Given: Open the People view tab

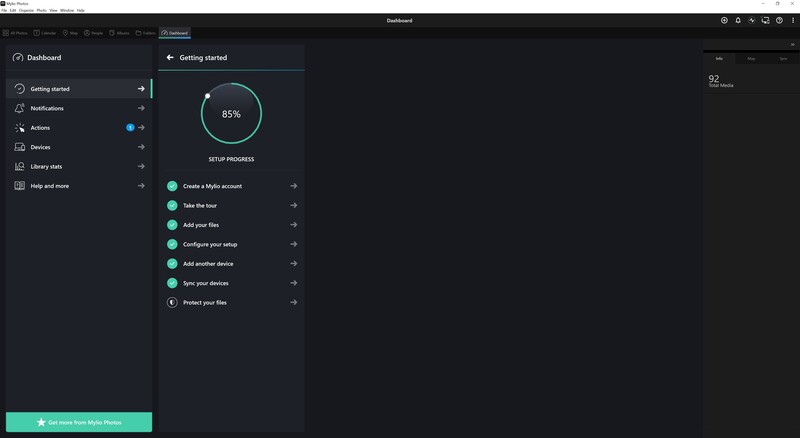Looking at the screenshot, I should click(x=93, y=33).
